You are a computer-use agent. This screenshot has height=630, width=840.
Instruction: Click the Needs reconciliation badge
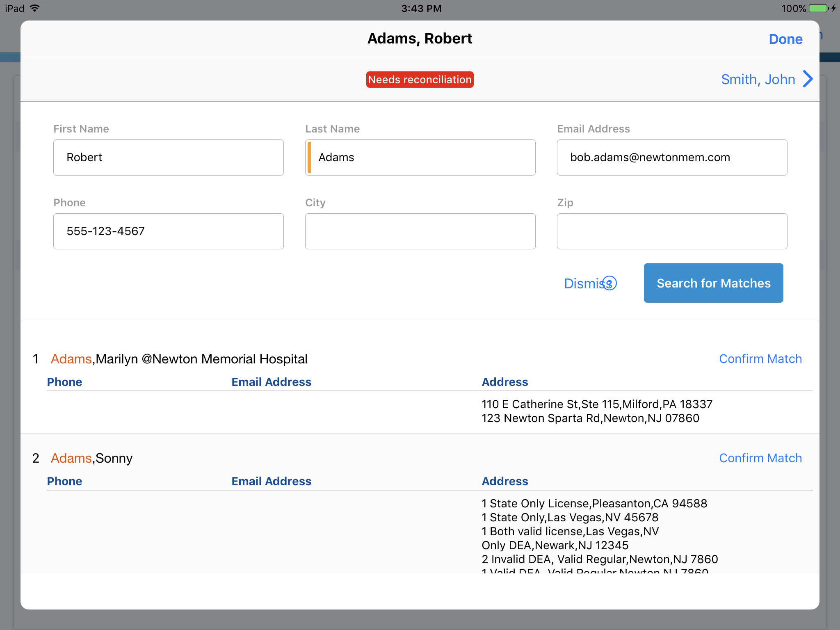[420, 80]
